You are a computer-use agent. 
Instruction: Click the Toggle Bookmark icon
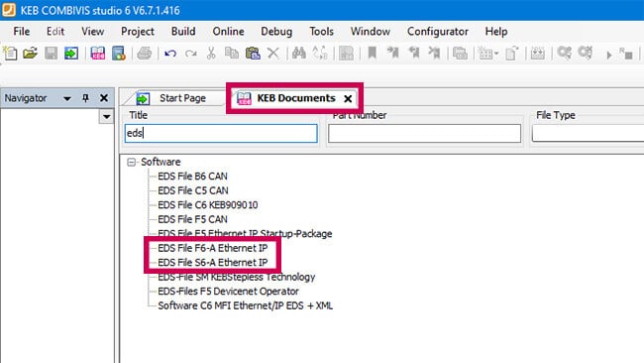pyautogui.click(x=373, y=54)
